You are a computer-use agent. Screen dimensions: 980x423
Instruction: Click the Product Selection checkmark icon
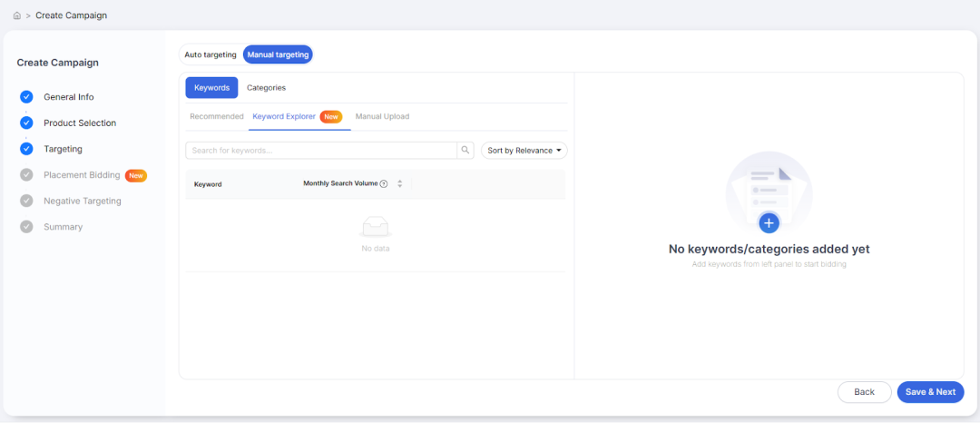coord(26,123)
